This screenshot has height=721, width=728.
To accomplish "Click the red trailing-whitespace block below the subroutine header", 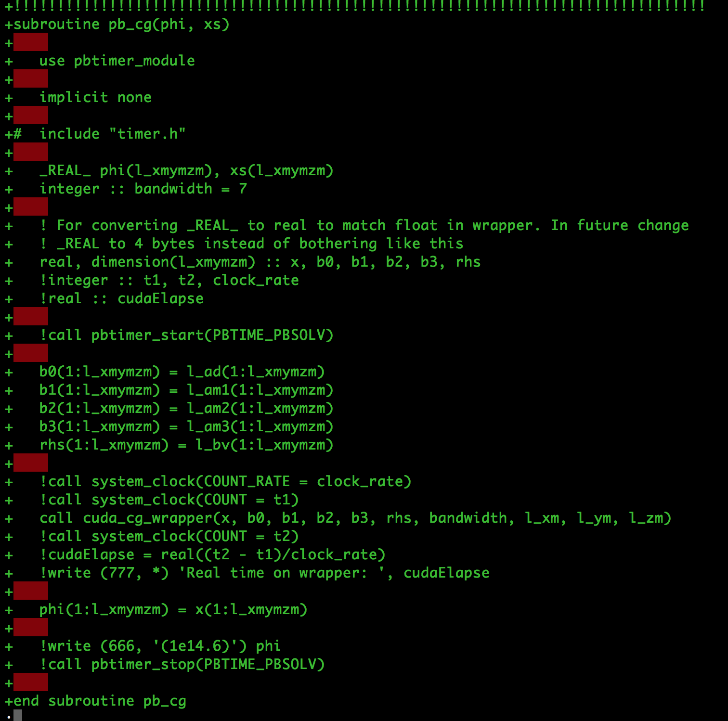I will coord(31,42).
